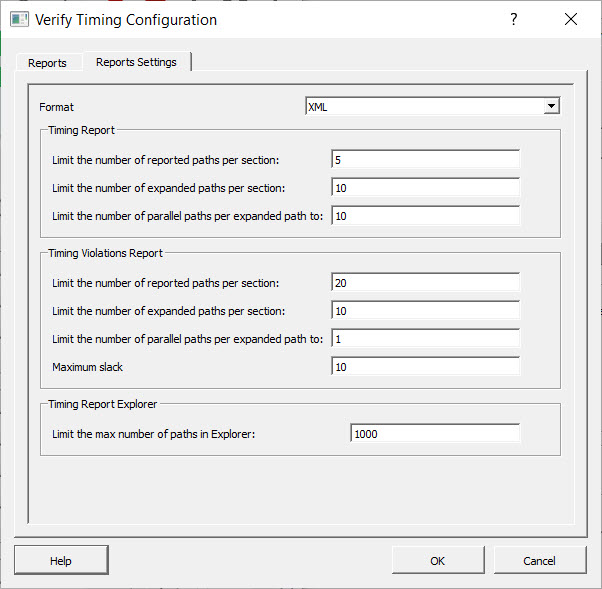This screenshot has height=589, width=602.
Task: Dismiss the dialog with Cancel button
Action: [539, 561]
